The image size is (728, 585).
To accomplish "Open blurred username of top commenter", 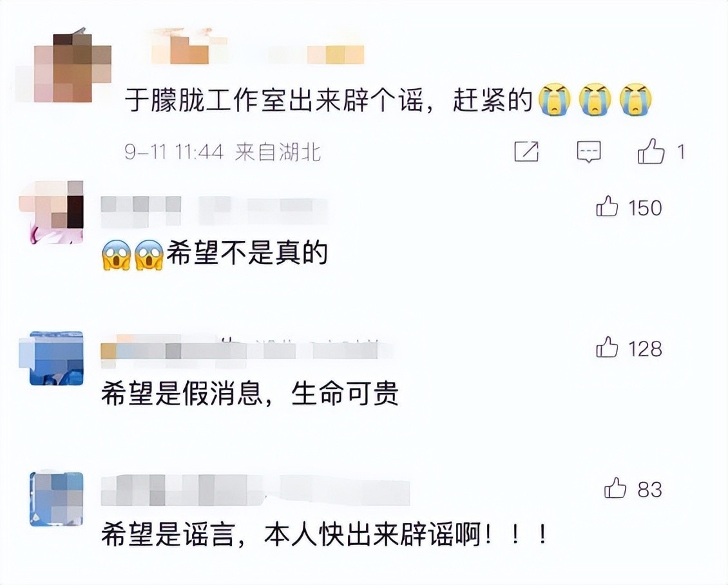I will 258,48.
